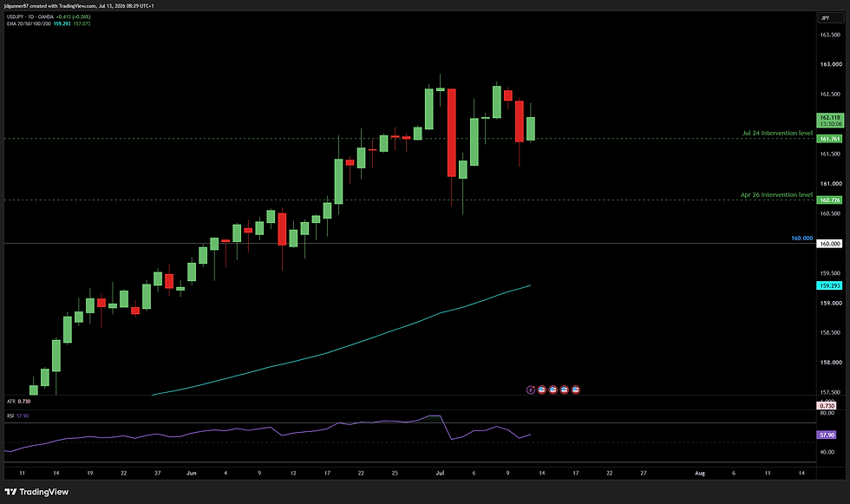Select the EMA 20/50/100/200 indicator legend
850x504 pixels.
tap(29, 23)
